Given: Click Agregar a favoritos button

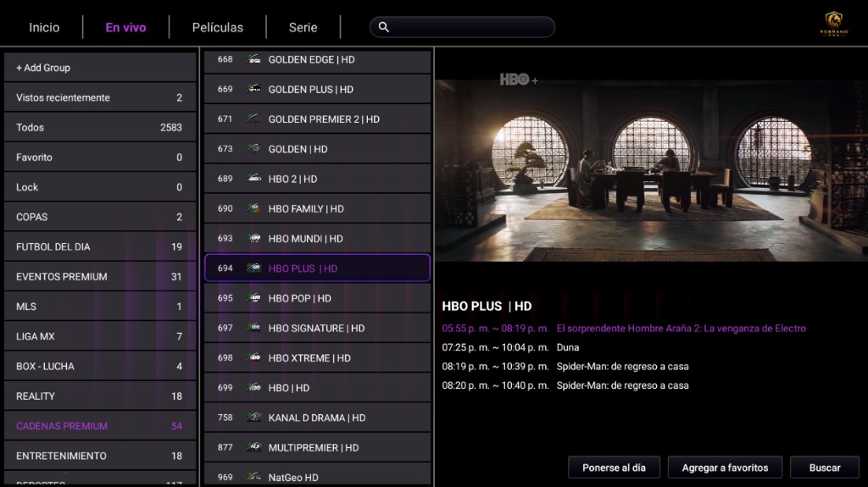Looking at the screenshot, I should pos(726,468).
